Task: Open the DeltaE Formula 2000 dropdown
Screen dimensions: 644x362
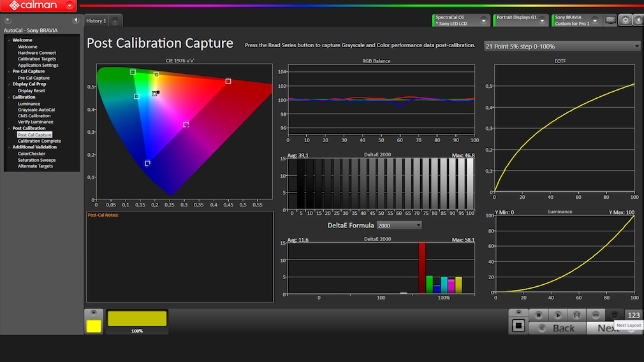Action: [399, 226]
